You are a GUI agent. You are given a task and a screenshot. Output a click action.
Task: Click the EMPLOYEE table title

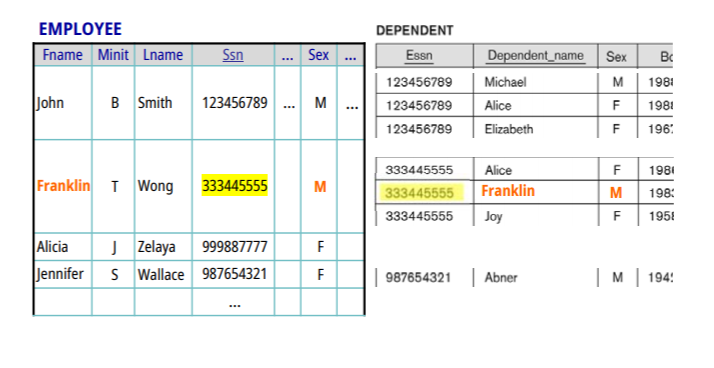coord(80,29)
